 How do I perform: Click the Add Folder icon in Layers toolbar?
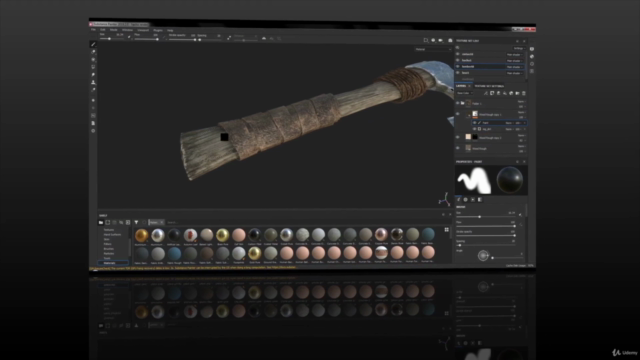click(518, 93)
